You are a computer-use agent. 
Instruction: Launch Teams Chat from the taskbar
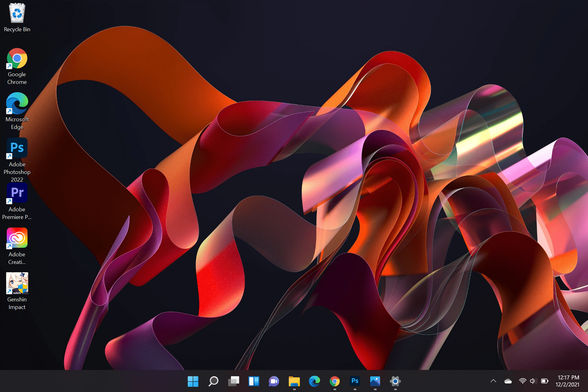274,381
